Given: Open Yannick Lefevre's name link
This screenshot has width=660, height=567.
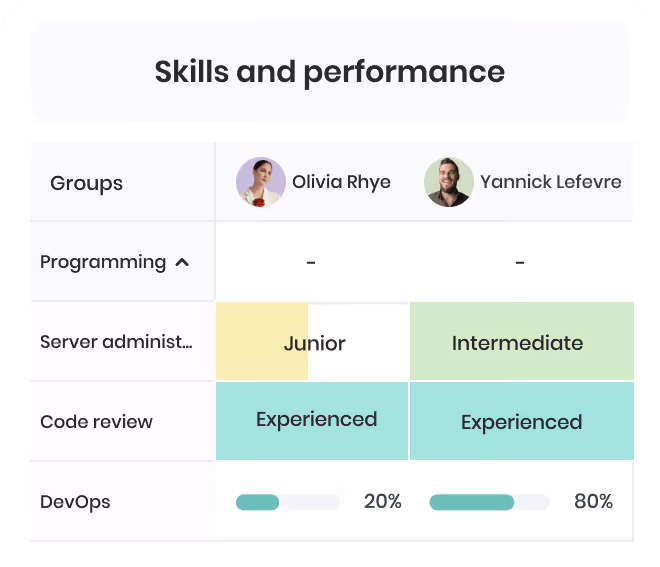Looking at the screenshot, I should [551, 182].
